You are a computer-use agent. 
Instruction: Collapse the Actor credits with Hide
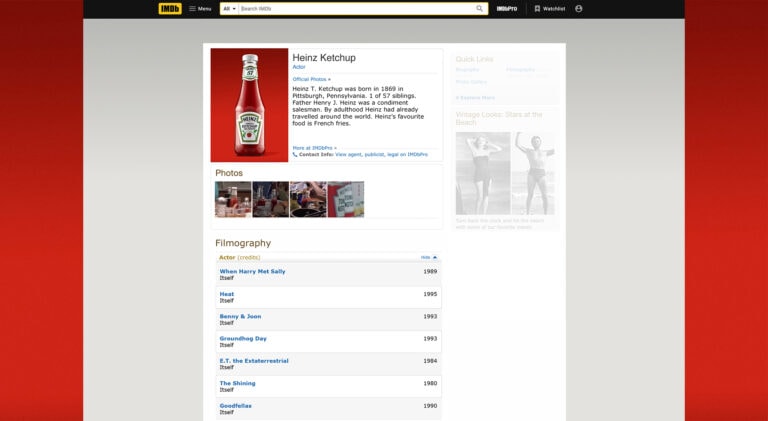click(428, 257)
